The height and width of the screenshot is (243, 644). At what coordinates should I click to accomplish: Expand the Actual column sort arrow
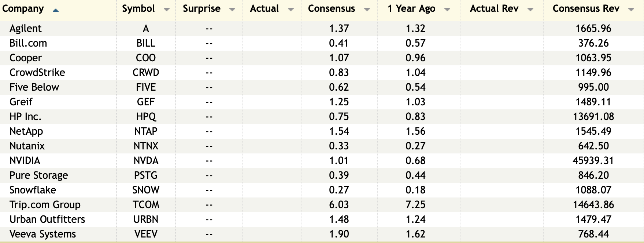[291, 10]
